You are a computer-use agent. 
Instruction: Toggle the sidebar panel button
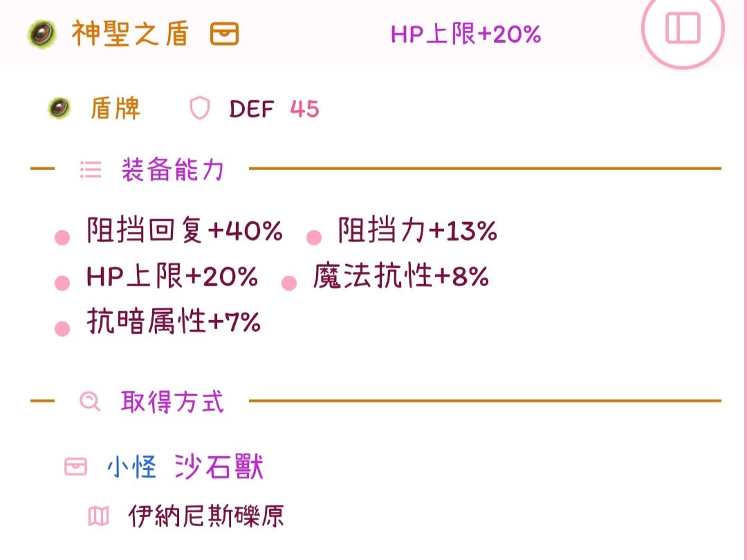tap(683, 29)
